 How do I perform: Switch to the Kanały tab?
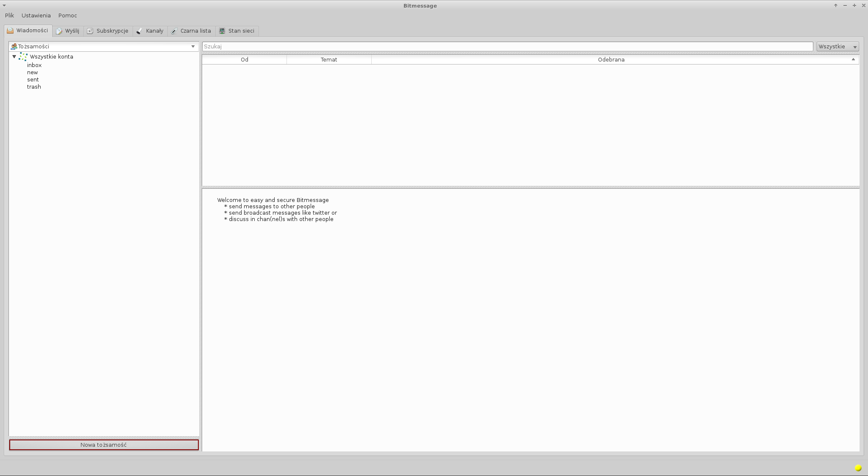(x=150, y=31)
